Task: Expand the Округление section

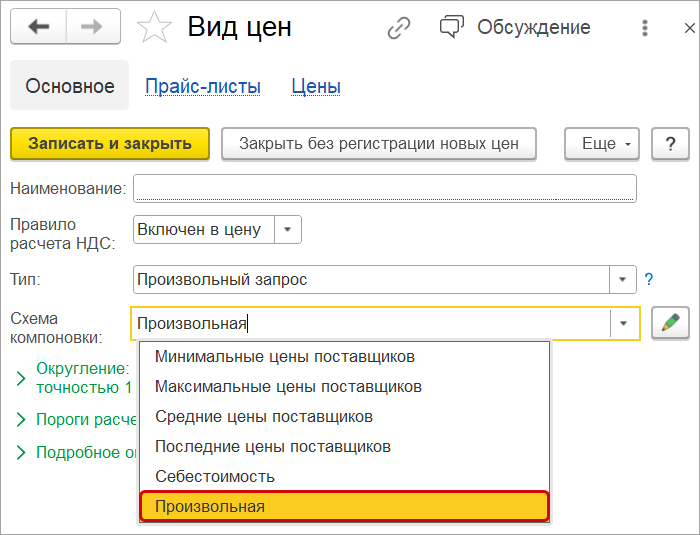Action: click(x=21, y=378)
